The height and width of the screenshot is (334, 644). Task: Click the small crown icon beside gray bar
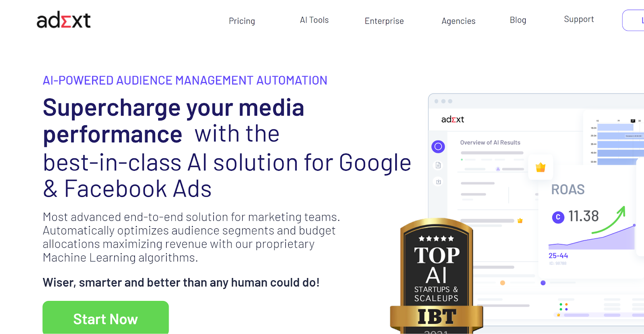pyautogui.click(x=520, y=221)
